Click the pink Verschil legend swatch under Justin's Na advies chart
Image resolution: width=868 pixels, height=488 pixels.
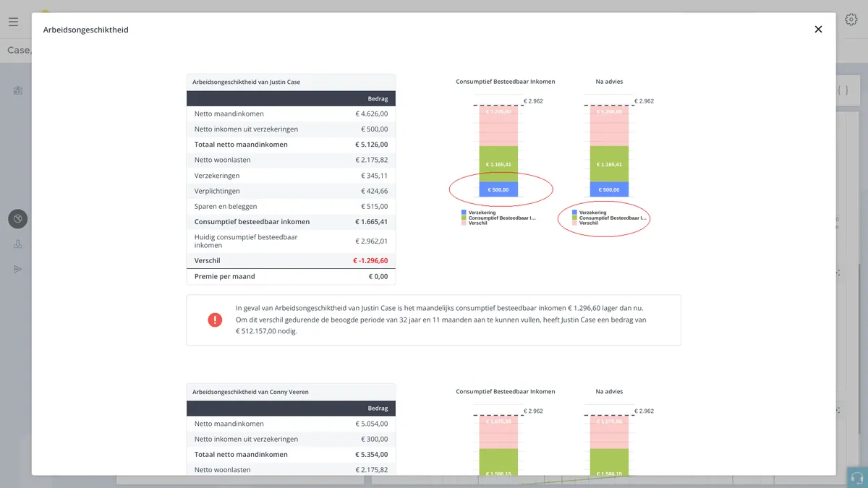click(574, 223)
